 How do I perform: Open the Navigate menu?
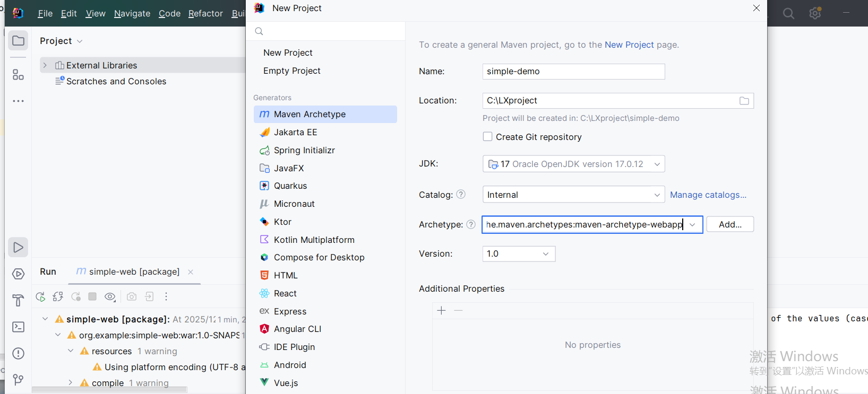[x=132, y=13]
